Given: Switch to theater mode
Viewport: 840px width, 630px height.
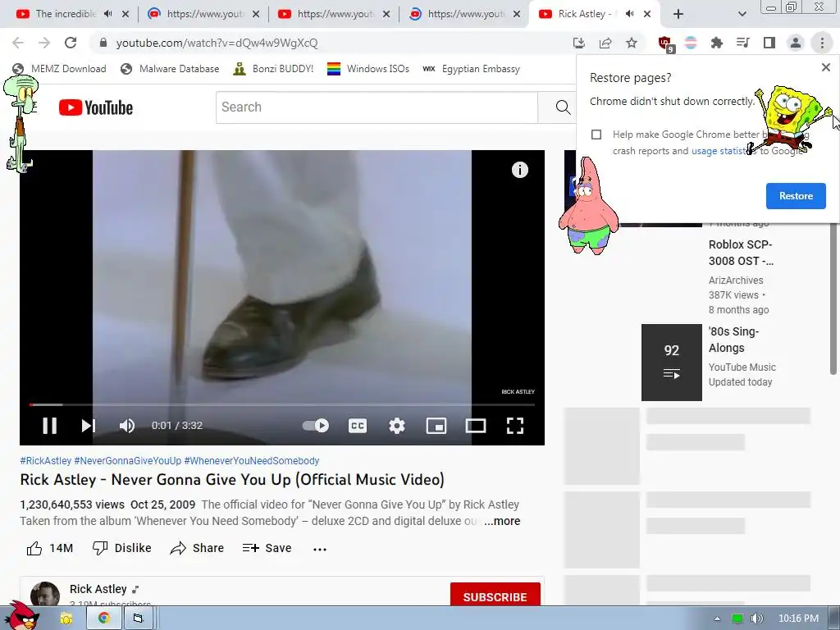Looking at the screenshot, I should coord(476,426).
